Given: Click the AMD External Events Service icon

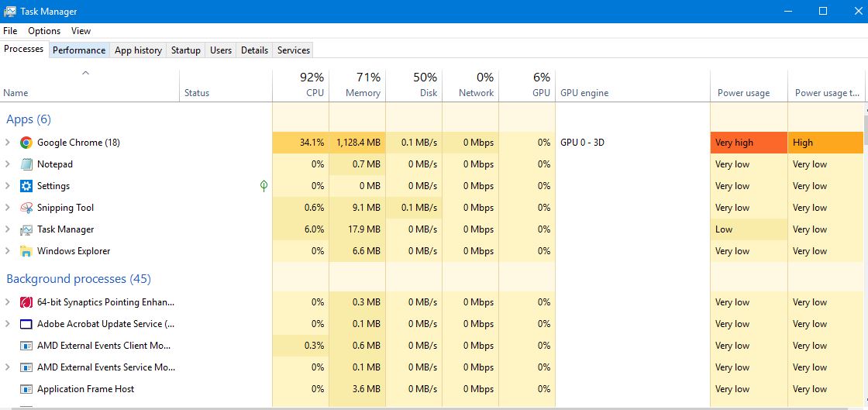Looking at the screenshot, I should point(26,367).
